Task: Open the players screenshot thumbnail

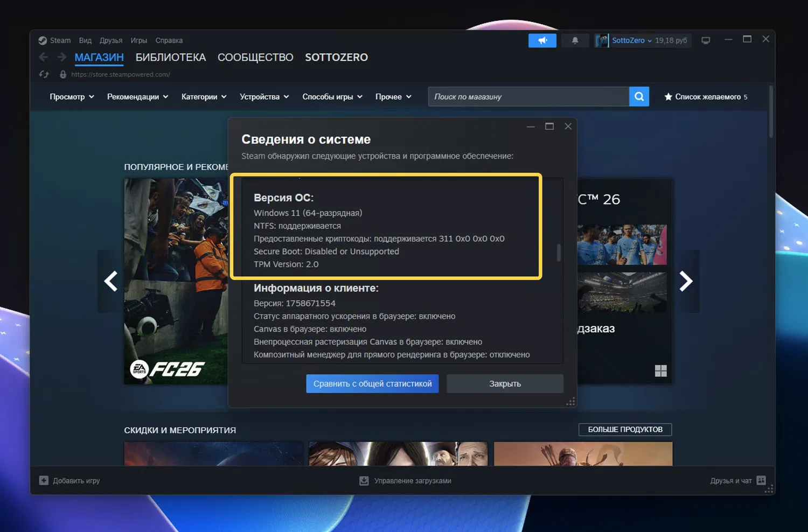Action: coord(622,244)
